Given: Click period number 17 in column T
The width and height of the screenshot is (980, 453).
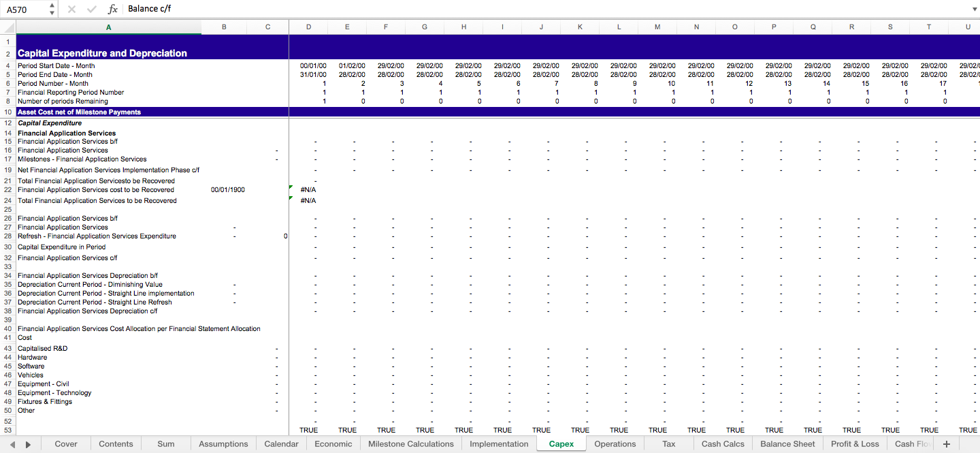Looking at the screenshot, I should click(x=942, y=84).
